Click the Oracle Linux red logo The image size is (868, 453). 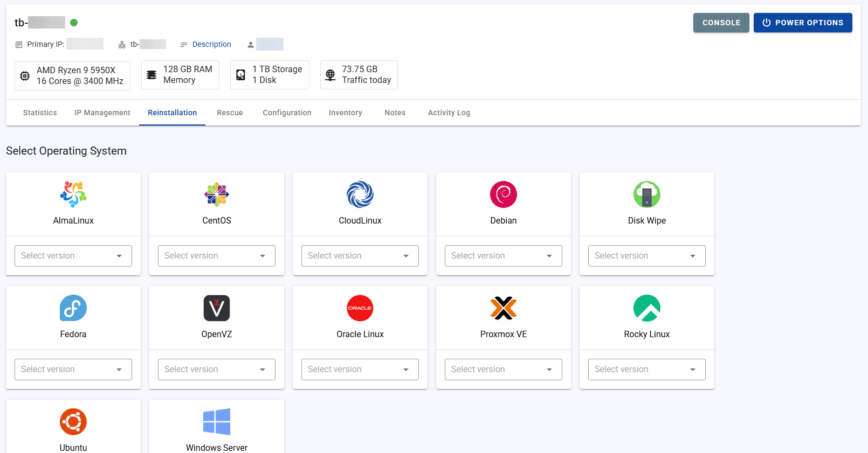(x=360, y=308)
